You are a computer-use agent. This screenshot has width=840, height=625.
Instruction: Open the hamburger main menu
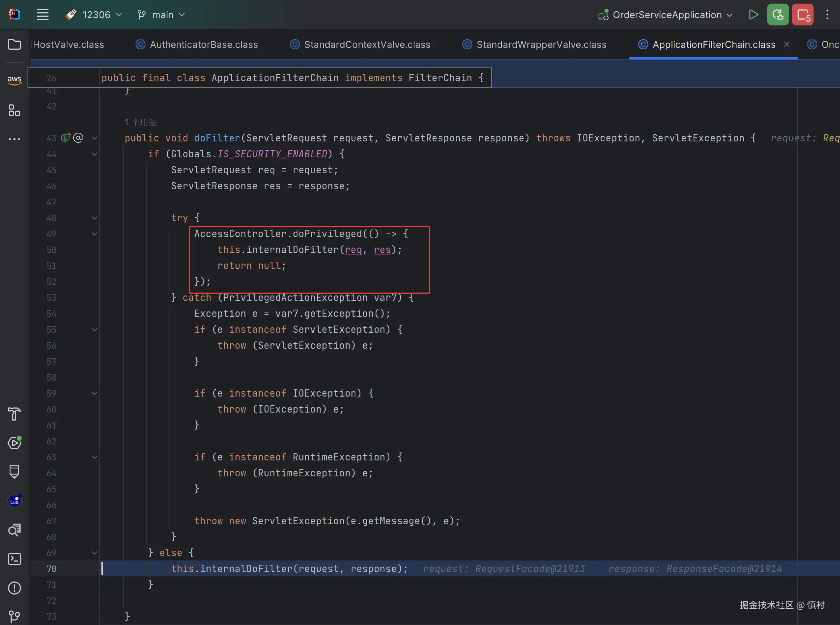(43, 15)
